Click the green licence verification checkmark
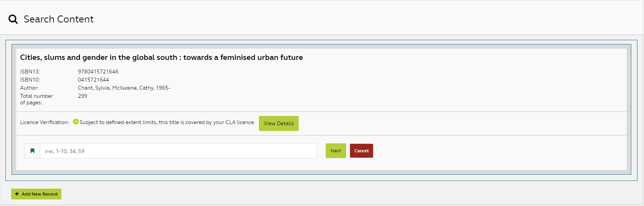Screen dimensions: 644x206 (x=76, y=122)
